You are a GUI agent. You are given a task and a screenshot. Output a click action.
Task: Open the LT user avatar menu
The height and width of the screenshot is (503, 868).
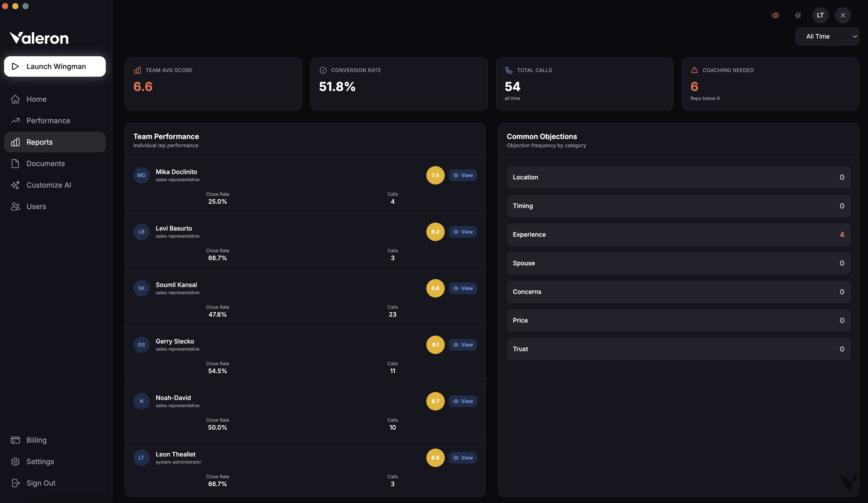(820, 15)
